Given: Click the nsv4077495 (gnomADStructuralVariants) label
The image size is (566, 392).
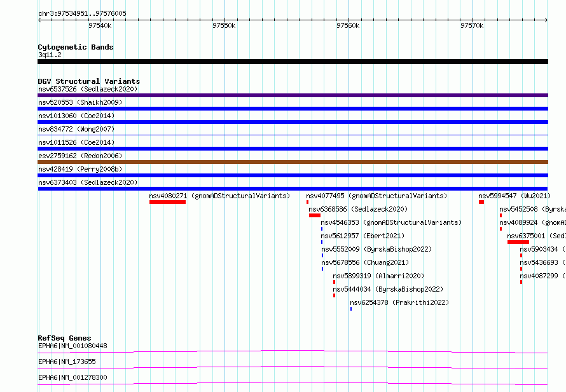Looking at the screenshot, I should (x=376, y=196).
